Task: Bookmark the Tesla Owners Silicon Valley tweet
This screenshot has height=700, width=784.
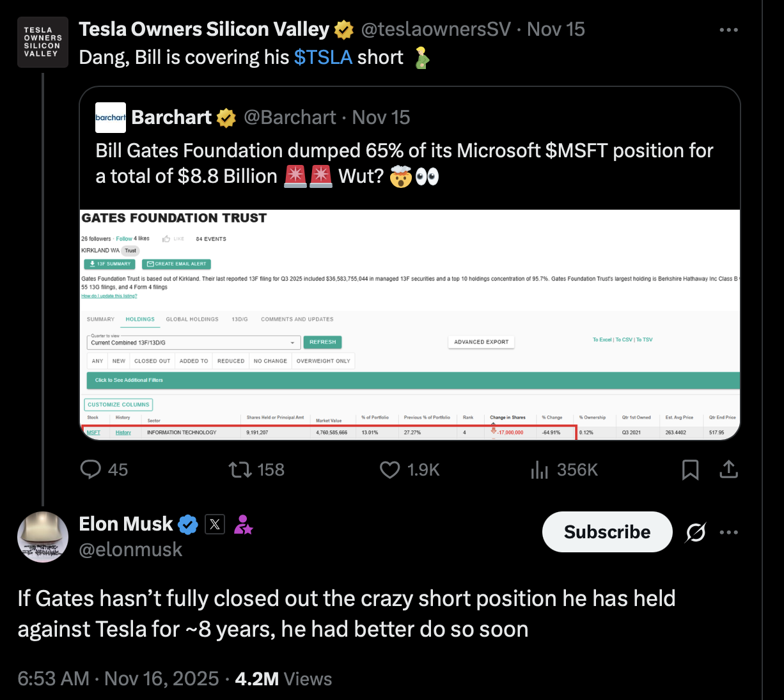Action: click(690, 470)
